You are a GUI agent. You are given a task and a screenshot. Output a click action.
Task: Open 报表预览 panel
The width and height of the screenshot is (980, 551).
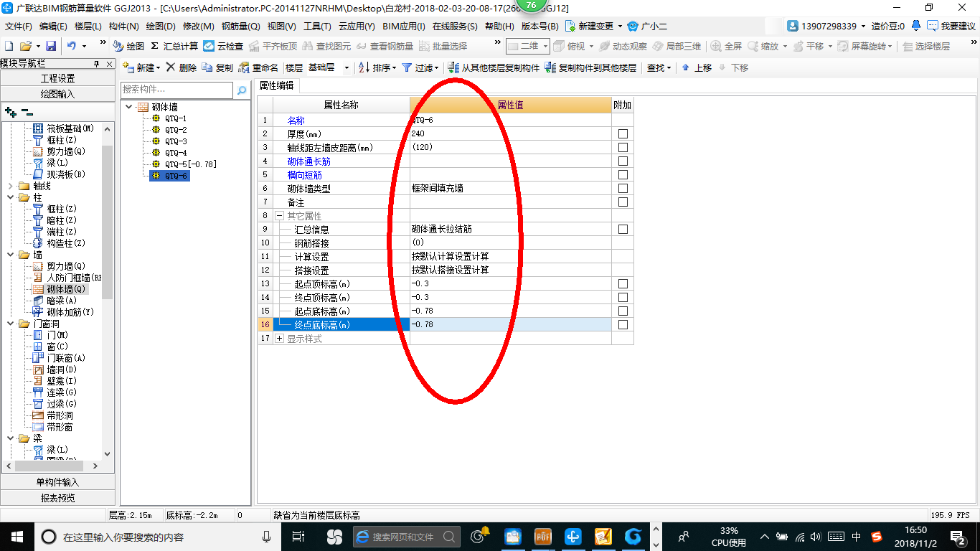(x=57, y=497)
